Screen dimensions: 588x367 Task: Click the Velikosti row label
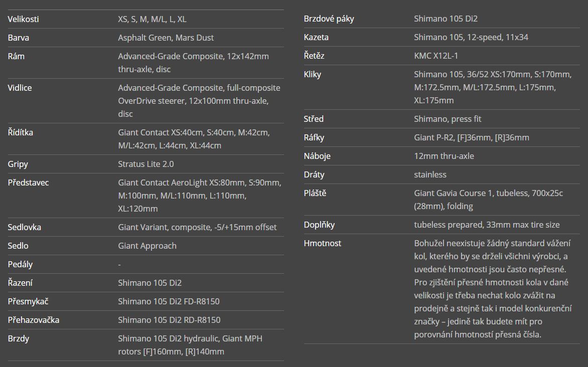click(23, 20)
